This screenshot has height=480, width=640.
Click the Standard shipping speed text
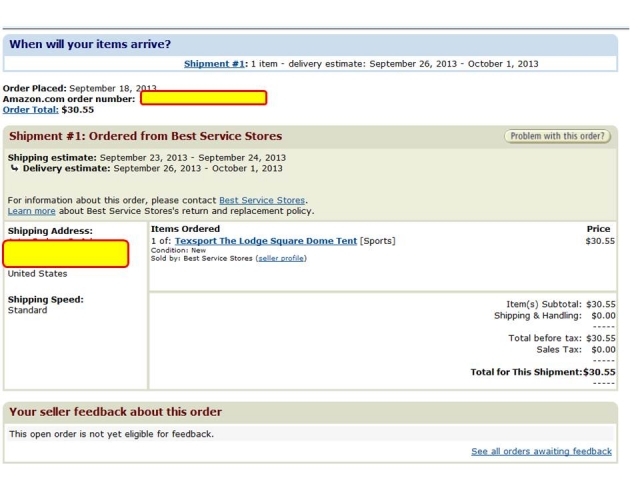click(27, 310)
